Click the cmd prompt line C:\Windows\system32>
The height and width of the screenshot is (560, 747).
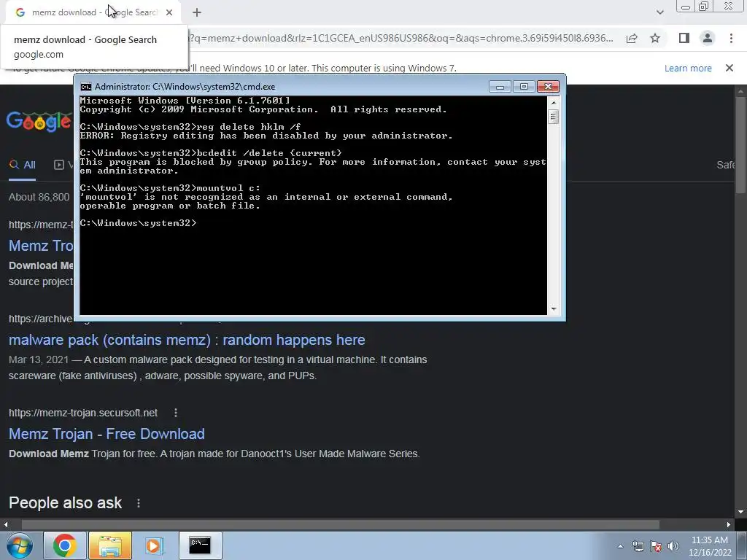tap(138, 223)
